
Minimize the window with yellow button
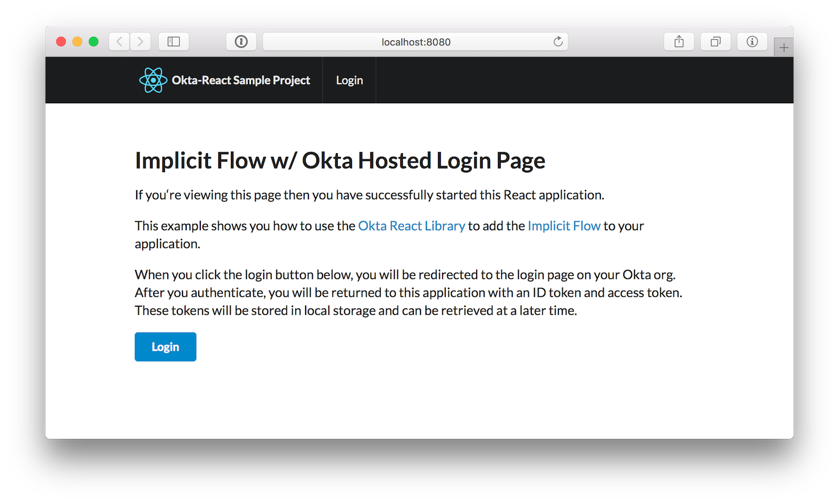coord(77,41)
